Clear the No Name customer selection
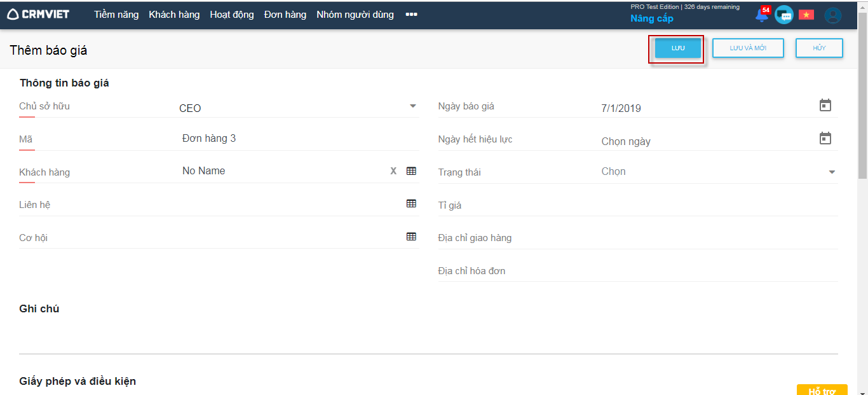 (393, 171)
